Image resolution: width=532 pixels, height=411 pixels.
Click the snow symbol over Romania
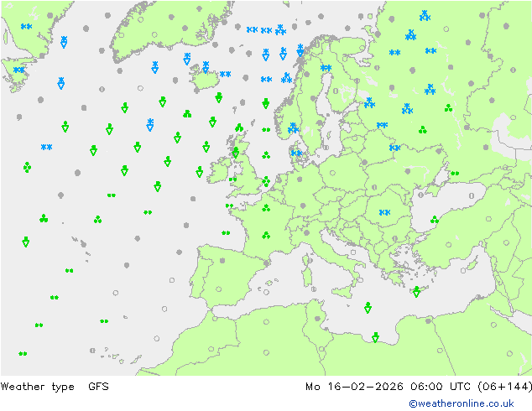tap(384, 212)
